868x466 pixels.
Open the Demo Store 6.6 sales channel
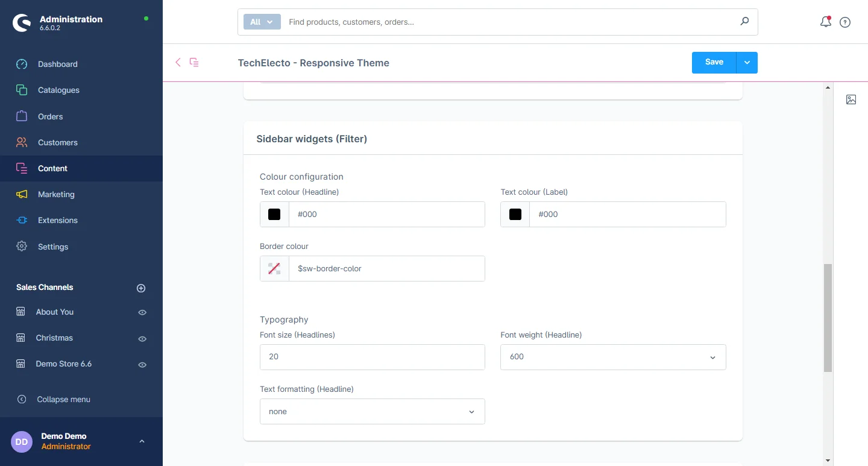63,364
